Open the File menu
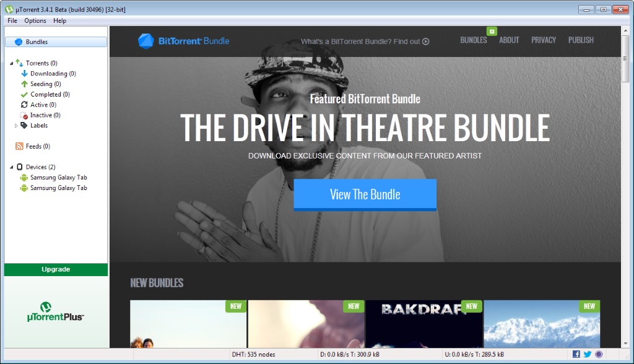The width and height of the screenshot is (634, 364). click(x=12, y=20)
